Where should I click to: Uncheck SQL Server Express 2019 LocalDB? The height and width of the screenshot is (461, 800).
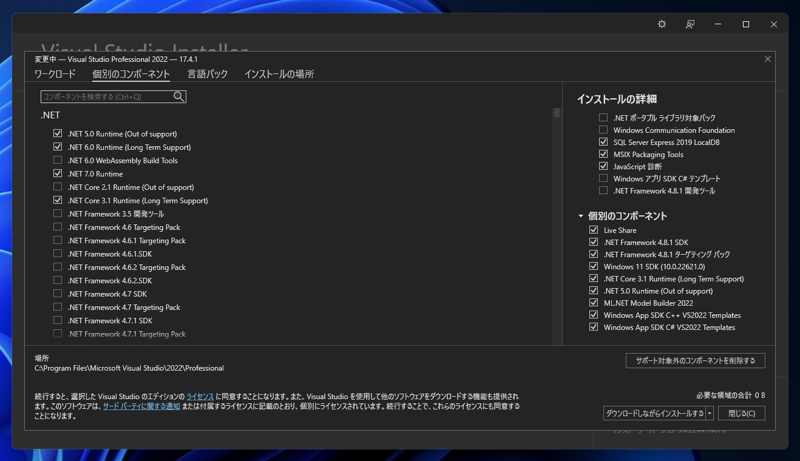[x=603, y=142]
